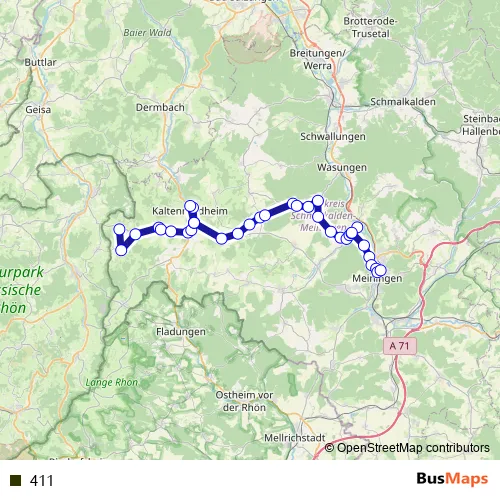Select the southwestern end stop marker
This screenshot has width=500, height=500.
tap(121, 250)
